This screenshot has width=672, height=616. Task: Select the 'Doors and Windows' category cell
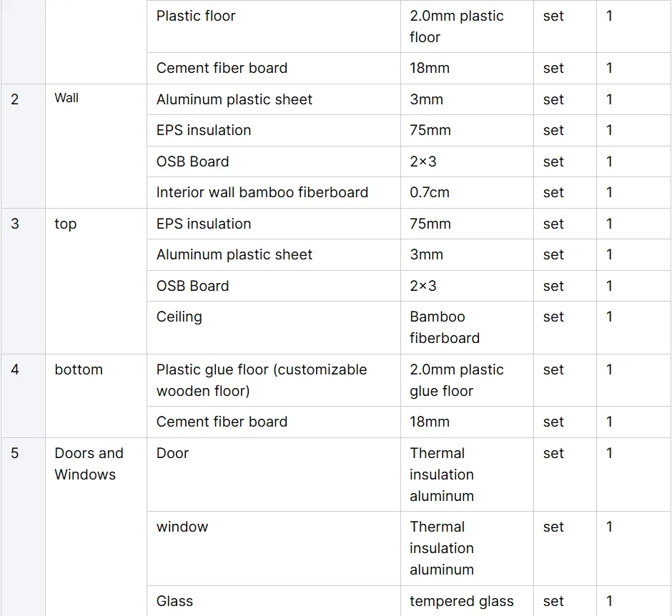click(89, 464)
